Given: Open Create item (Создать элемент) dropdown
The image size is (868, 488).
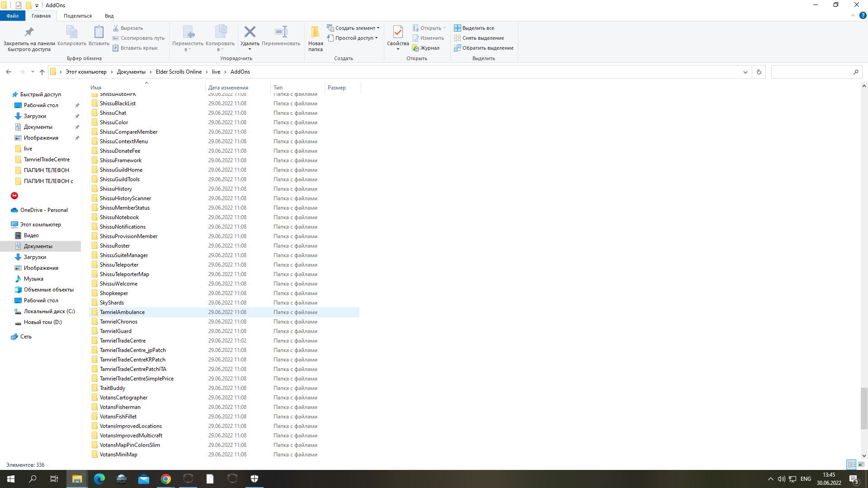Looking at the screenshot, I should pos(353,28).
